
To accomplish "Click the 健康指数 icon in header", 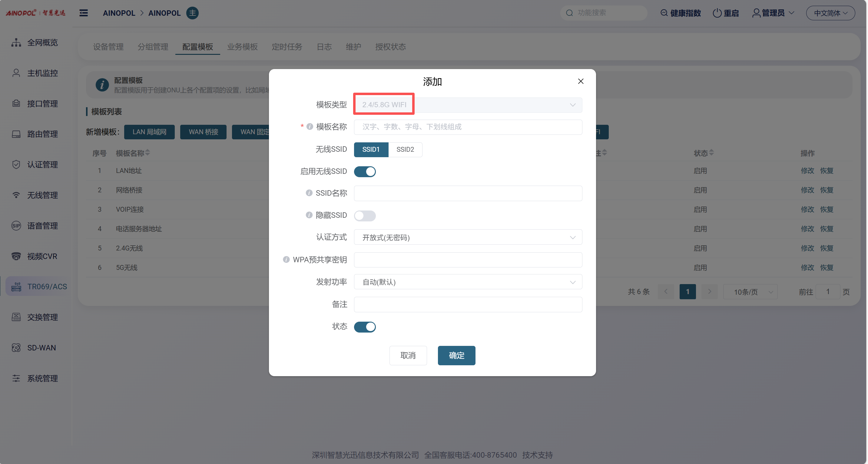I will coord(664,13).
